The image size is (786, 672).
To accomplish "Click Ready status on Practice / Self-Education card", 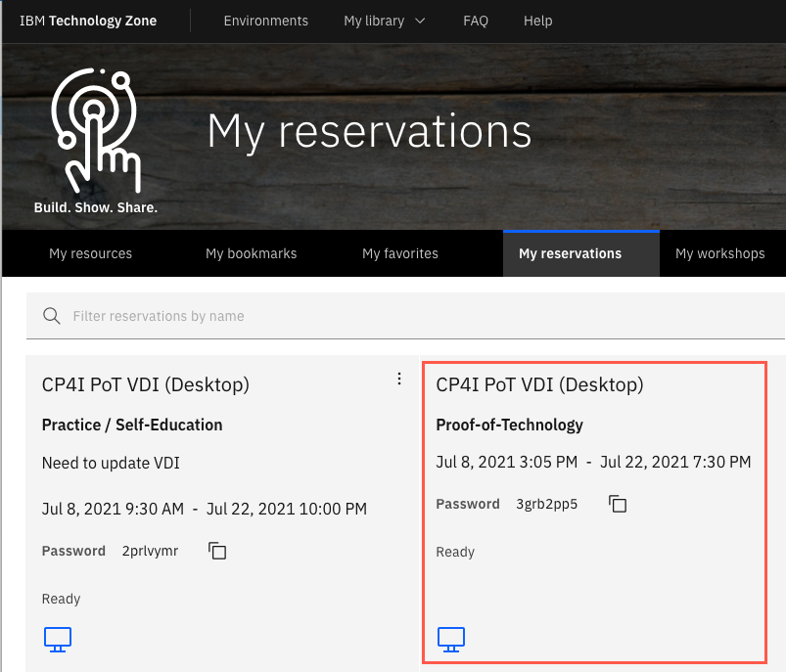I will coord(61,599).
